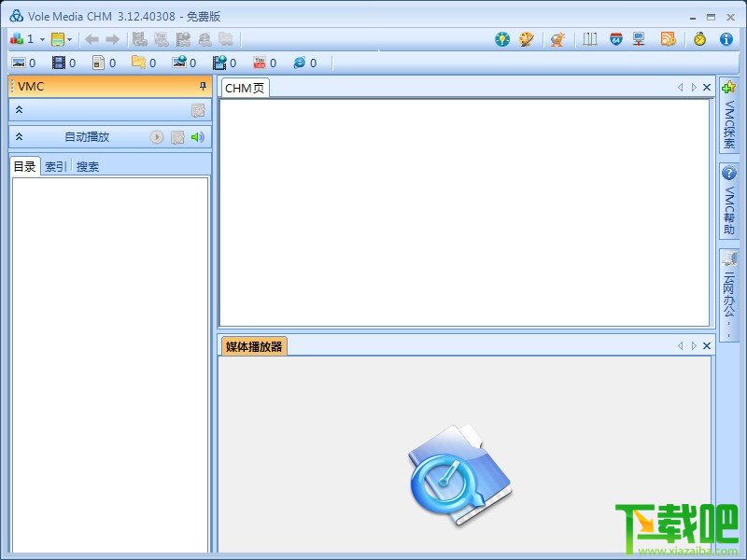Screen dimensions: 747x560
Task: Open the blue info about icon
Action: coord(726,39)
